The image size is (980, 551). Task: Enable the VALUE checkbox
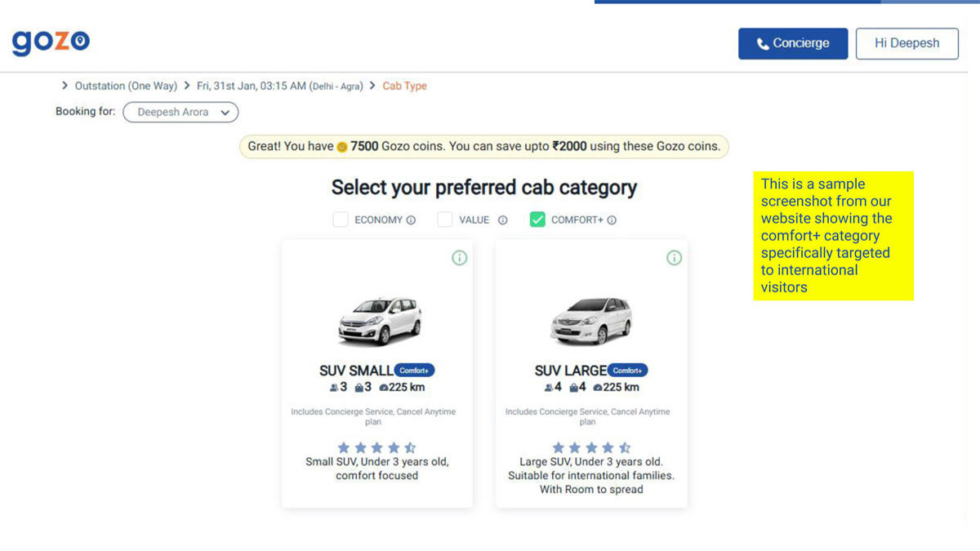coord(444,220)
